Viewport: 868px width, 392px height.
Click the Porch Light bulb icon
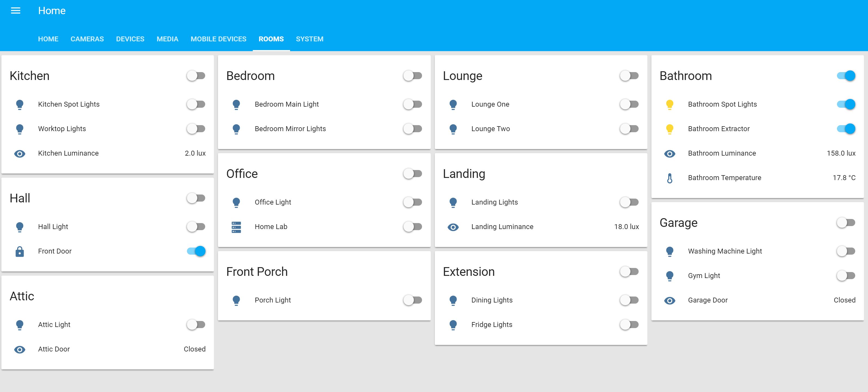[236, 300]
